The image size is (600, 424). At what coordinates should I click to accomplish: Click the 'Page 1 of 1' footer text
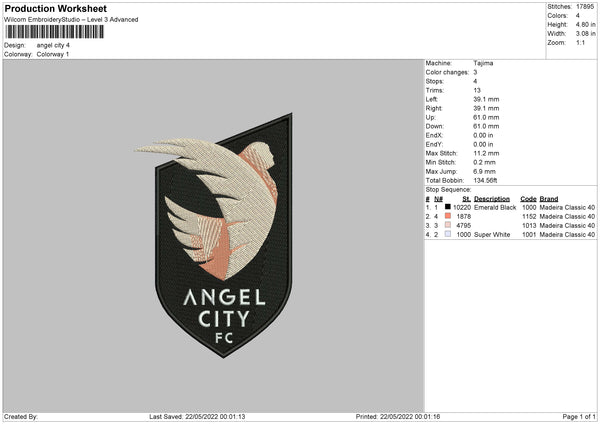coord(579,417)
